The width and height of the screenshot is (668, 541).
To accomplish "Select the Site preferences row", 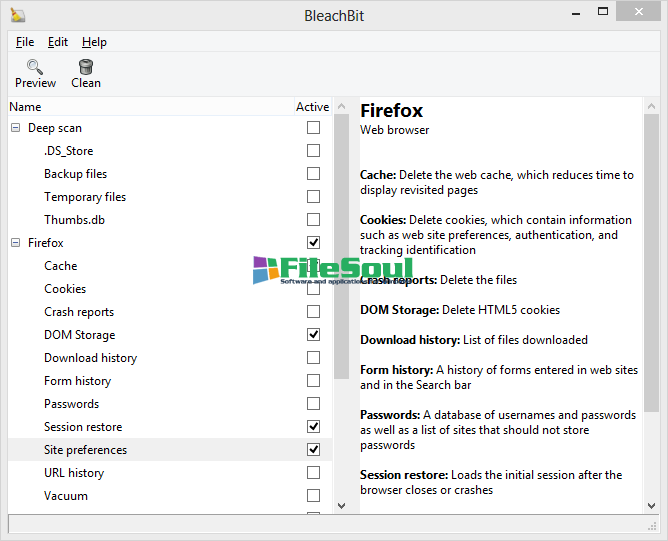I will (x=170, y=449).
